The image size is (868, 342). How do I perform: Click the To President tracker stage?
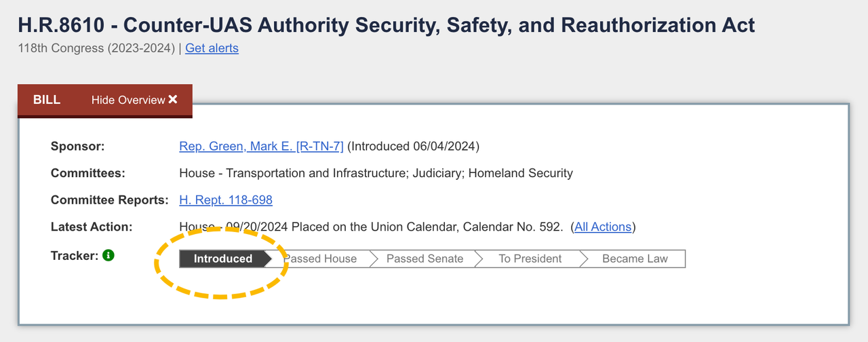coord(530,259)
